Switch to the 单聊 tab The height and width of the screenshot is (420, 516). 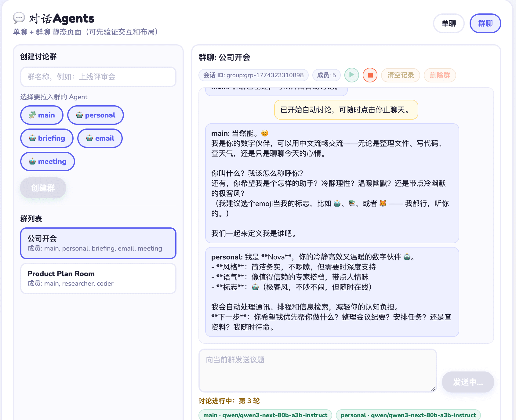pyautogui.click(x=449, y=23)
